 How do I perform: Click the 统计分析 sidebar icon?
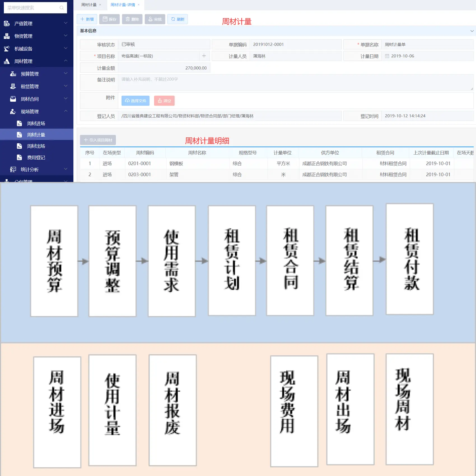coord(13,169)
